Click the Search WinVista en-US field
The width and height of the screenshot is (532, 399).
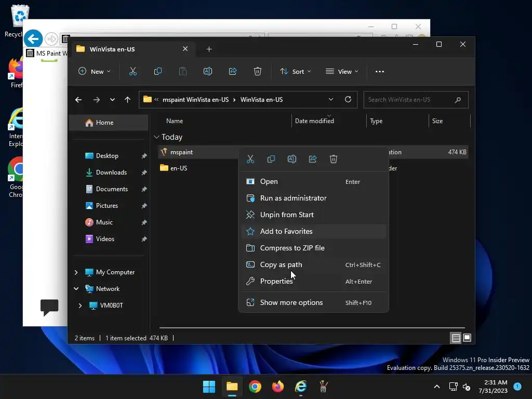(416, 100)
